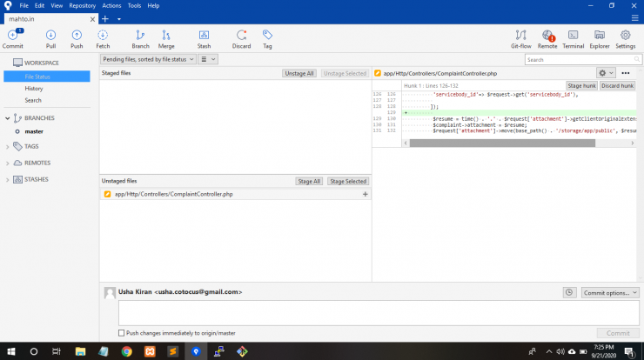Open File Explorer from taskbar

click(80, 351)
